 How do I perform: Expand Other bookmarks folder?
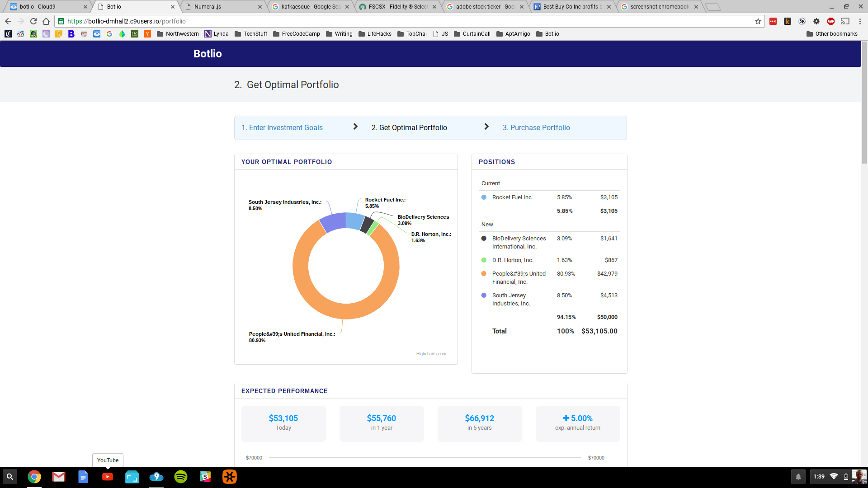832,34
